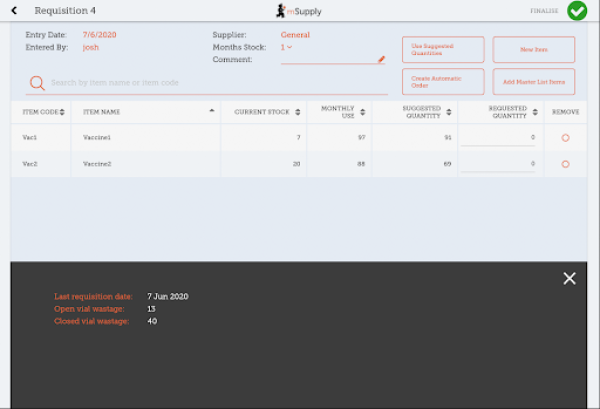This screenshot has width=600, height=409.
Task: Open the Months Stock dropdown
Action: coord(287,47)
